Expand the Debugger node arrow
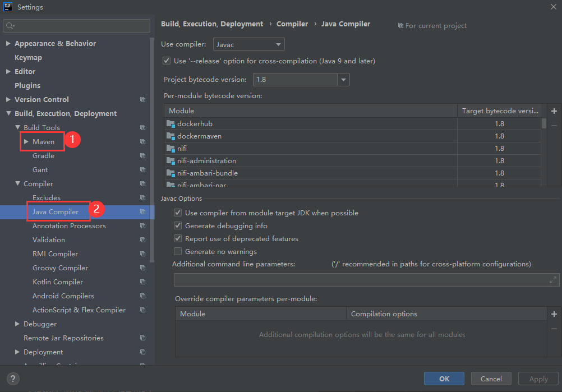This screenshot has width=562, height=392. click(x=17, y=324)
